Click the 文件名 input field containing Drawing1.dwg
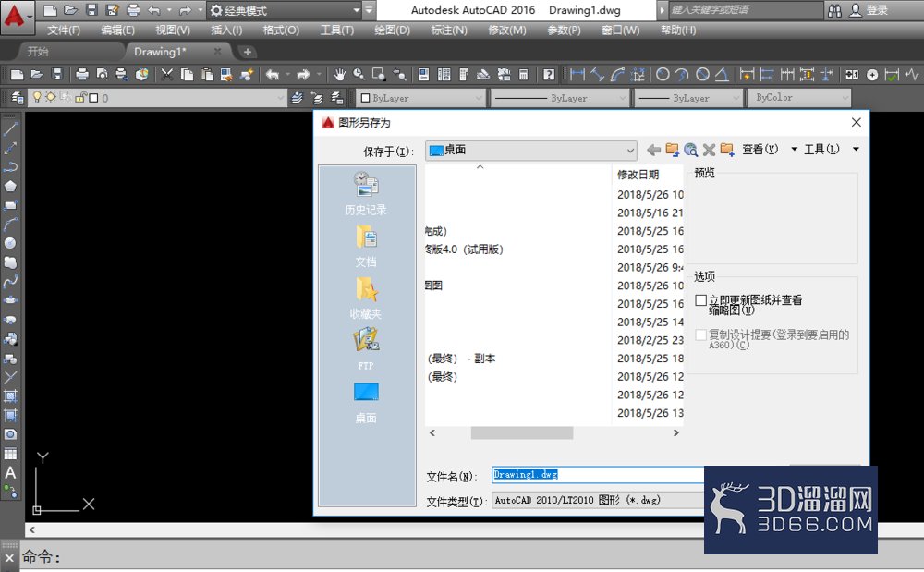Viewport: 924px width, 572px height. pos(598,474)
